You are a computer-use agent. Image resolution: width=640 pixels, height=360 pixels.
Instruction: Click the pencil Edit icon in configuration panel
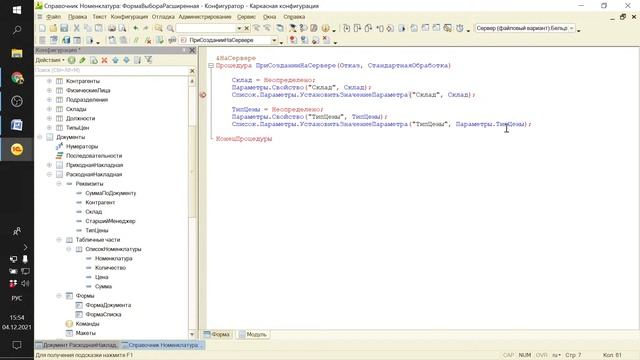coord(82,60)
